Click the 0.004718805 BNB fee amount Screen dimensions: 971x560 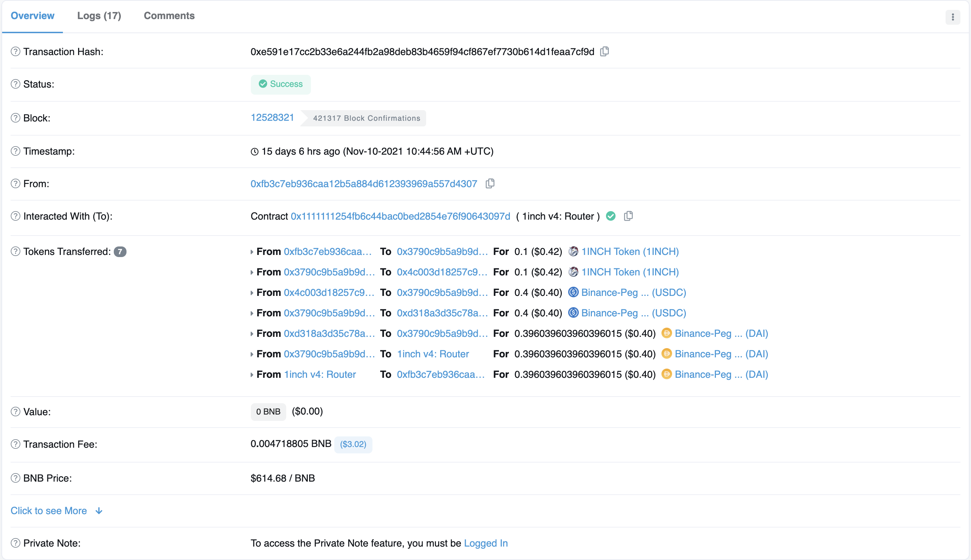[291, 444]
